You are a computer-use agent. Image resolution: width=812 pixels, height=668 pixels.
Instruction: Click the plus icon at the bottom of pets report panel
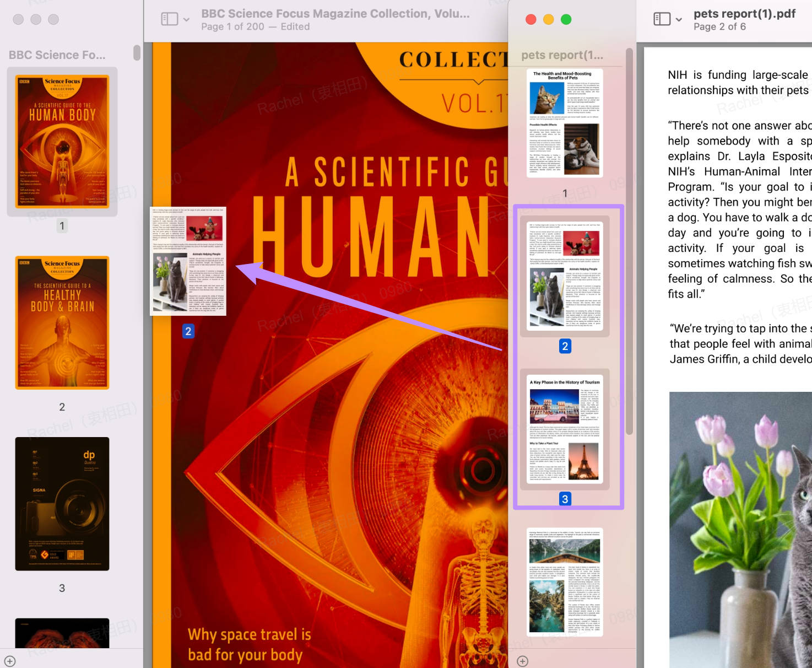click(x=522, y=660)
